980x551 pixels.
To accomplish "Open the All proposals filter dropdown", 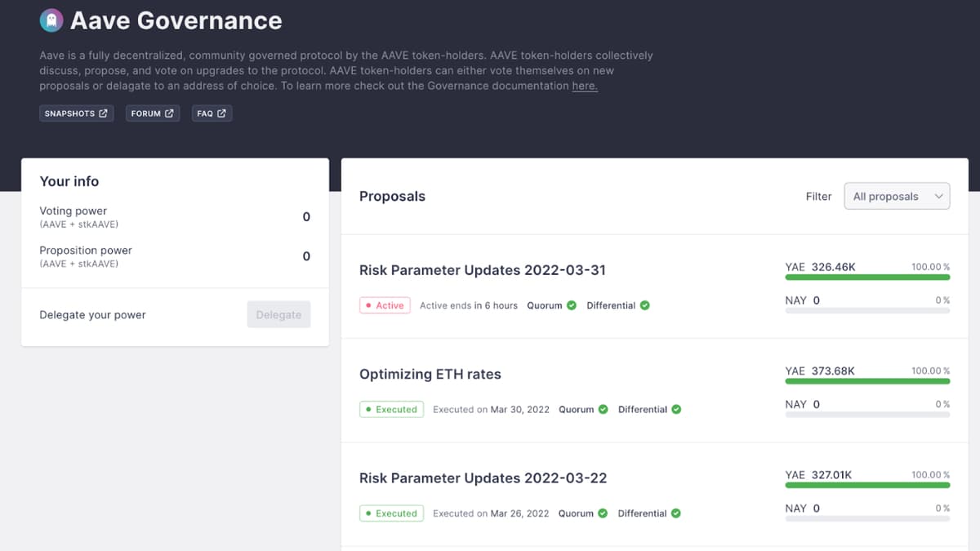I will (897, 196).
